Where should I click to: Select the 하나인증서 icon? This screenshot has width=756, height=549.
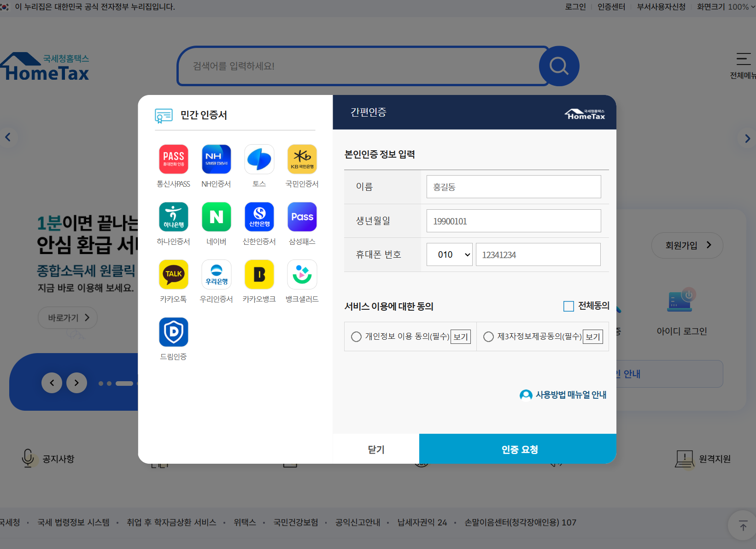tap(173, 217)
